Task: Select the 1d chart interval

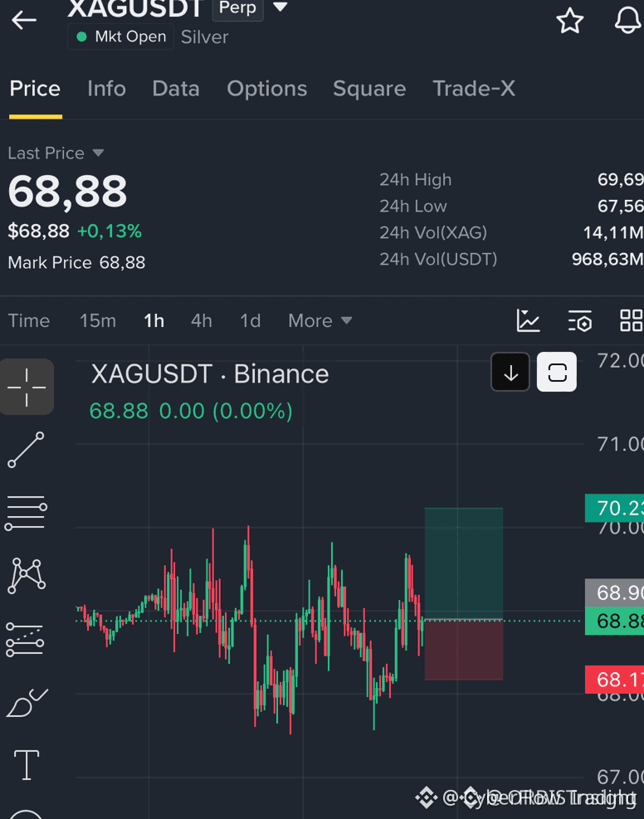Action: click(x=250, y=320)
